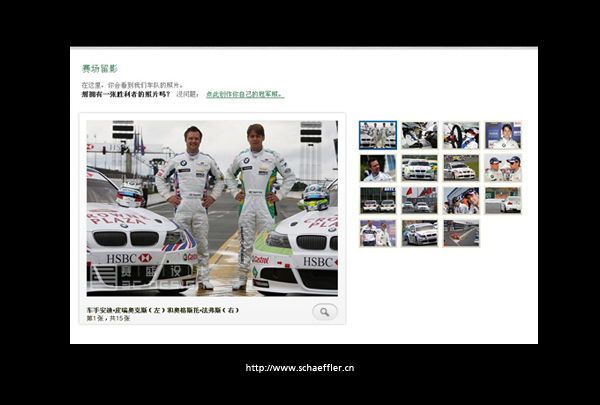Select the thumbnail of track with red curbs
This screenshot has width=600, height=405.
461,233
